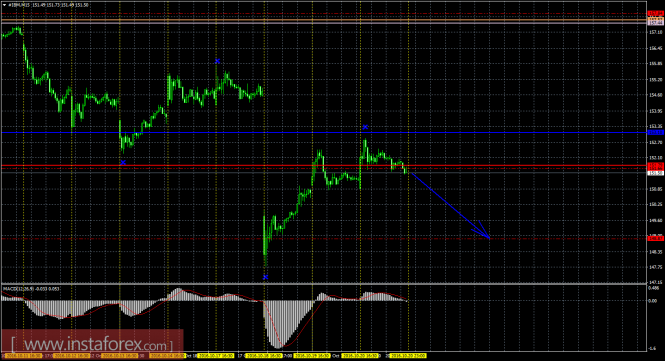665x361 pixels.
Task: Click the red 148.87 price label on the right axis
Action: 656,238
